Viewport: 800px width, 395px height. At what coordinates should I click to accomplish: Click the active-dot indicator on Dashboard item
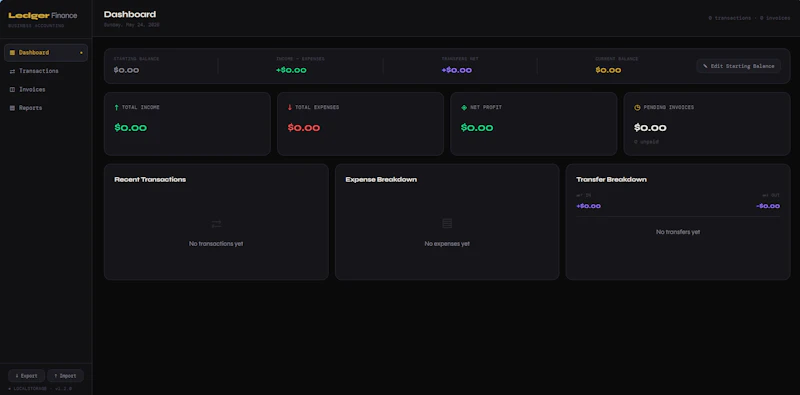tap(81, 53)
